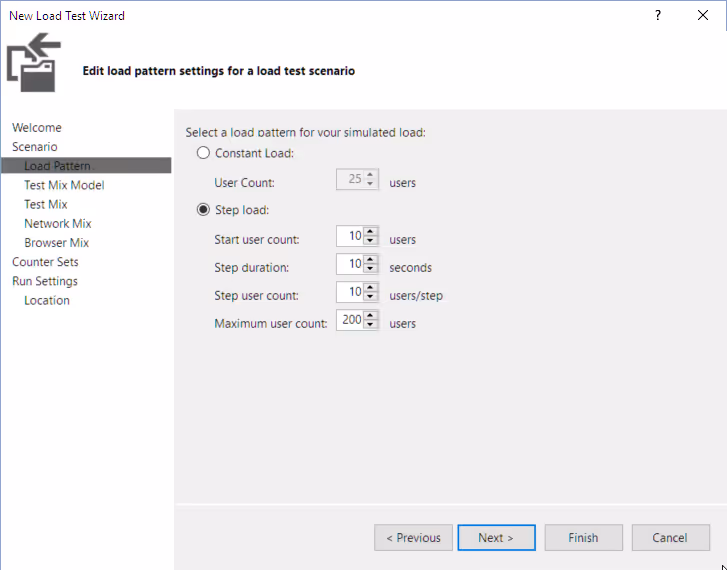Increase the Step user count value
Viewport: 727px width, 570px height.
pos(370,288)
